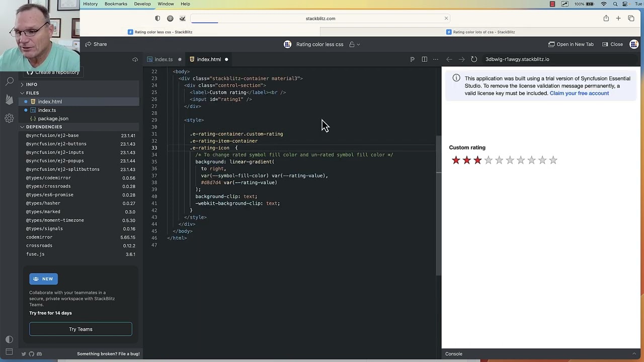644x362 pixels.
Task: Open Safari Develop menu
Action: (142, 4)
